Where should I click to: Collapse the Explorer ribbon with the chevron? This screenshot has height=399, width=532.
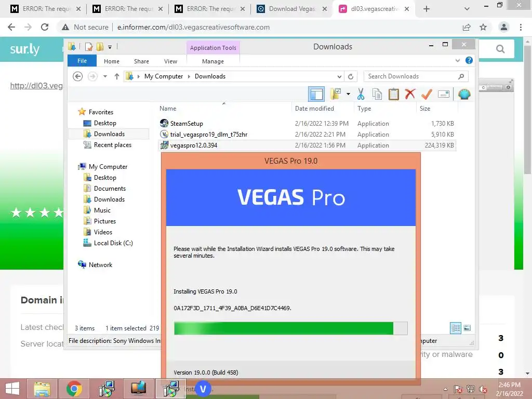click(x=457, y=60)
